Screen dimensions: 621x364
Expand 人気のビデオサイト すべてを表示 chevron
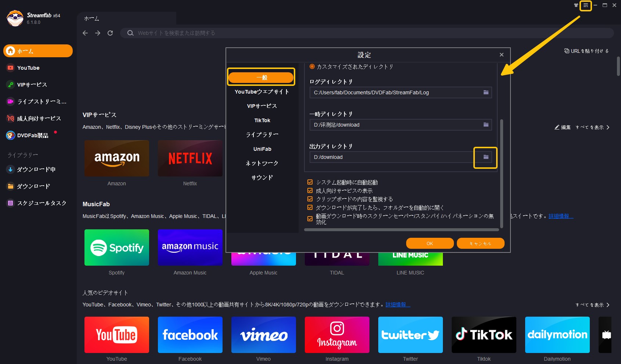[x=608, y=305]
